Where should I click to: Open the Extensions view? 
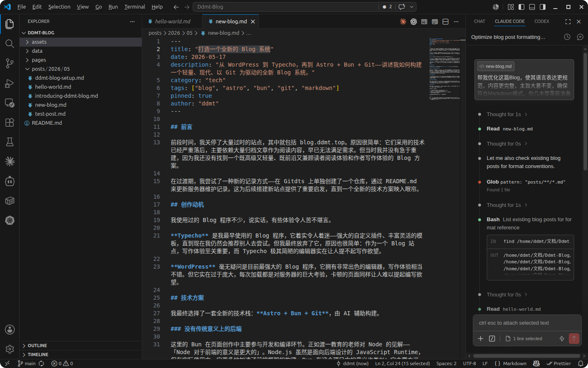[10, 122]
